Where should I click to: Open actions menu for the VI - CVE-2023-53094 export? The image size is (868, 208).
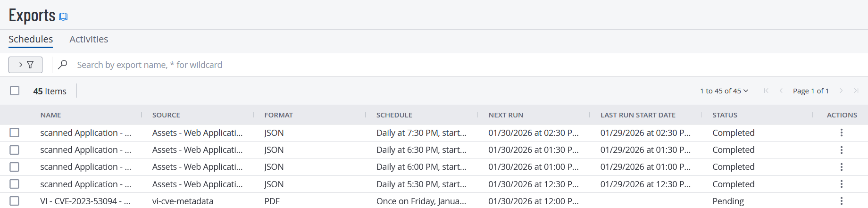841,201
